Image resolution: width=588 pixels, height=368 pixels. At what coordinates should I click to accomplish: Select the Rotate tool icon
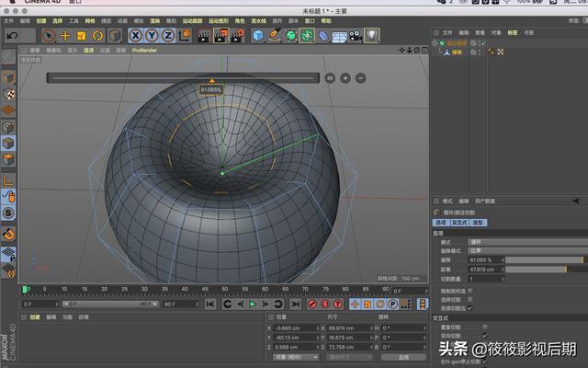(97, 35)
